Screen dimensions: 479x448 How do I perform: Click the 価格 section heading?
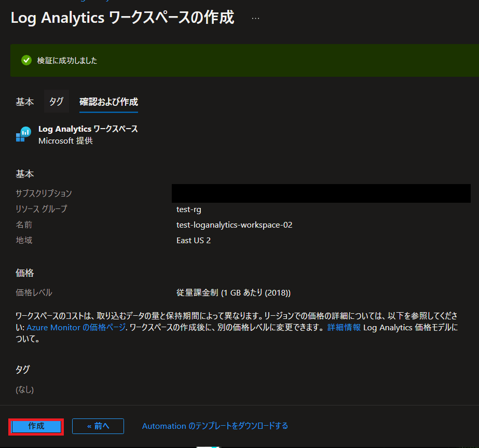tap(25, 273)
